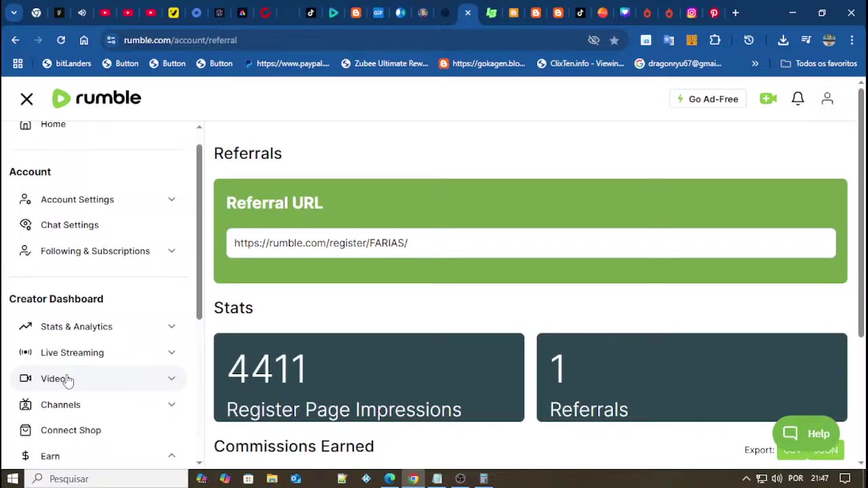Open browser downloads icon

(783, 40)
